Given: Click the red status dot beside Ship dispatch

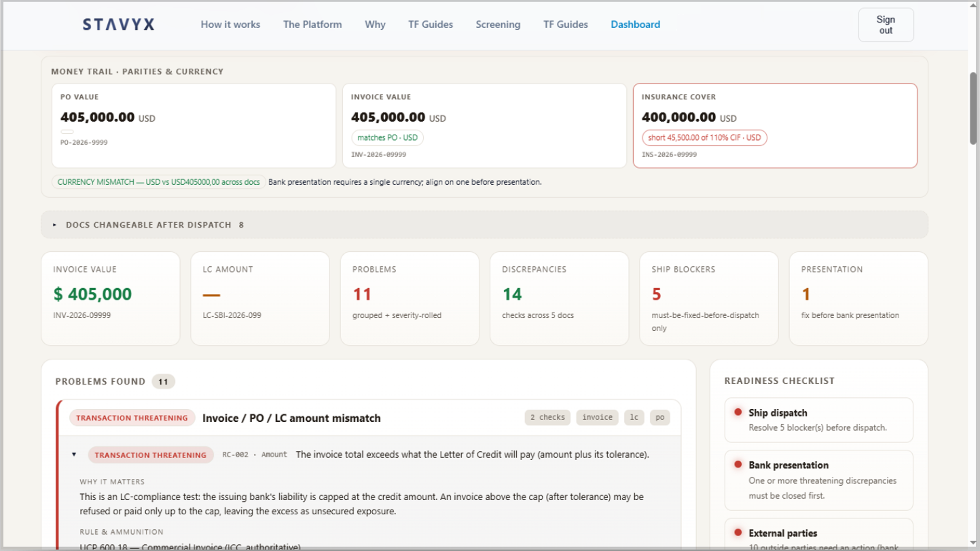Looking at the screenshot, I should point(738,412).
